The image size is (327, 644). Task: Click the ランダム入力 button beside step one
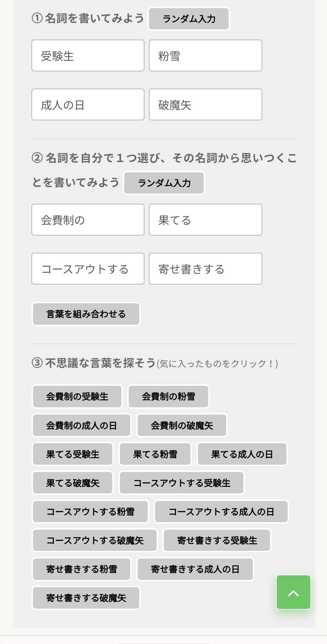[x=189, y=19]
